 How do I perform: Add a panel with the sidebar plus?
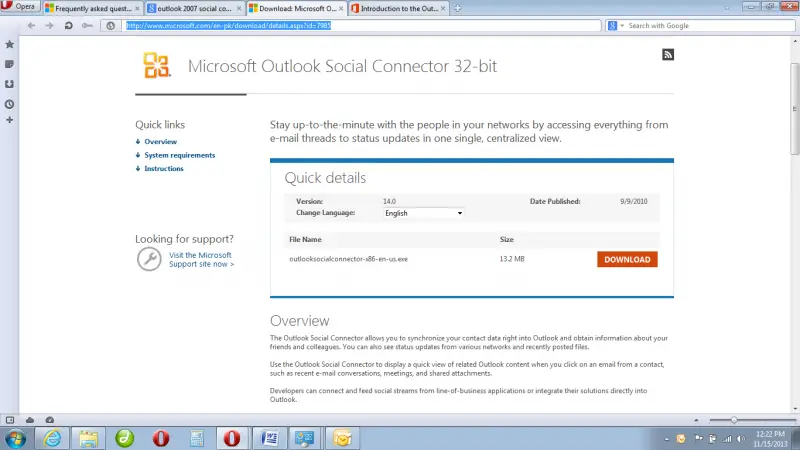coord(9,120)
